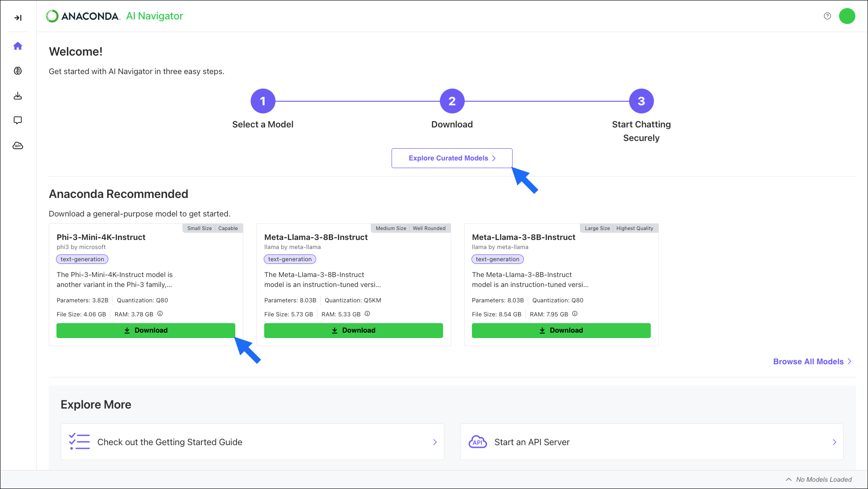This screenshot has height=489, width=868.
Task: Open Downloads from the left sidebar
Action: click(x=18, y=95)
